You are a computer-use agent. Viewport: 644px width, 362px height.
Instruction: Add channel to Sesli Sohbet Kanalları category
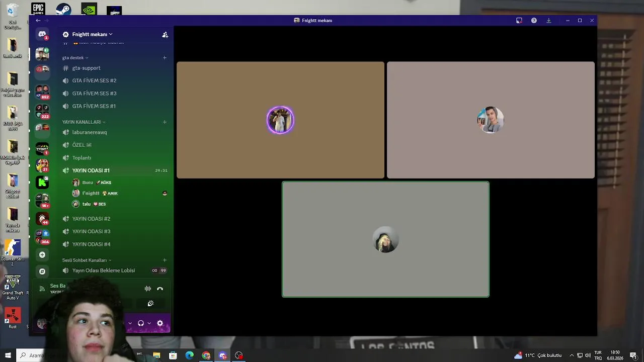coord(165,260)
